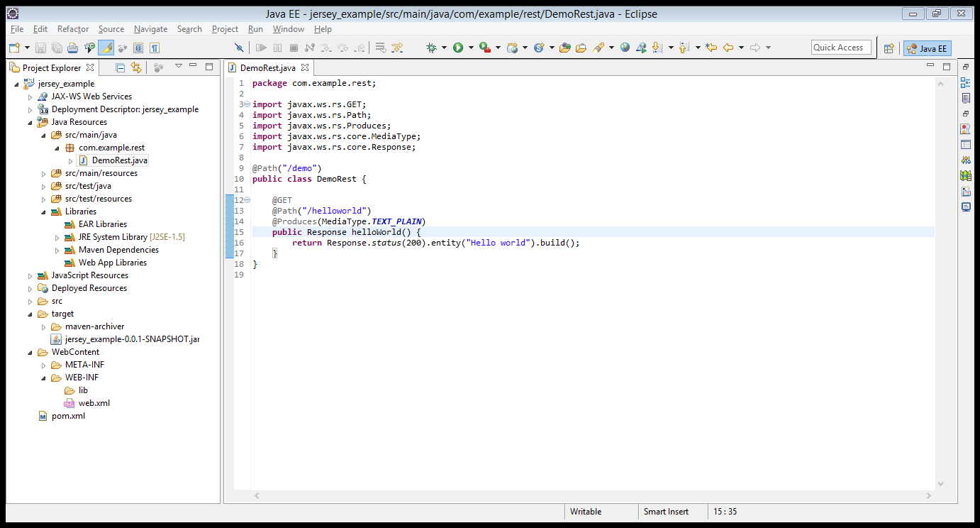Select pom.xml file in tree
This screenshot has width=980, height=528.
[x=68, y=416]
